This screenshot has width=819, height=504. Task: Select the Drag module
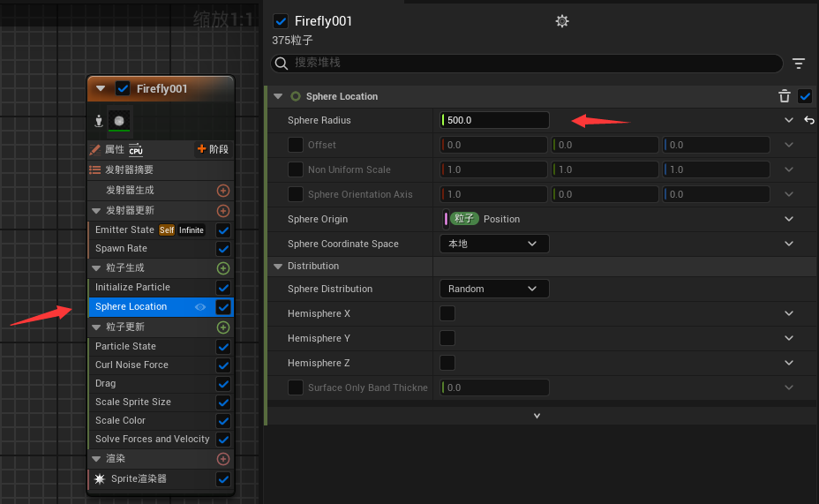pyautogui.click(x=106, y=383)
